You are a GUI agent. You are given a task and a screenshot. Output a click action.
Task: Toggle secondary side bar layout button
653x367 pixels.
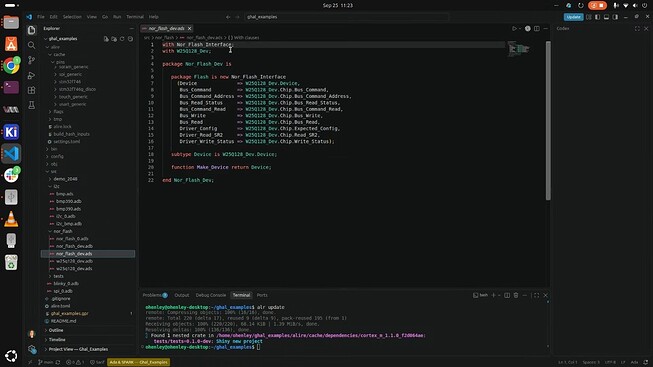(x=615, y=17)
